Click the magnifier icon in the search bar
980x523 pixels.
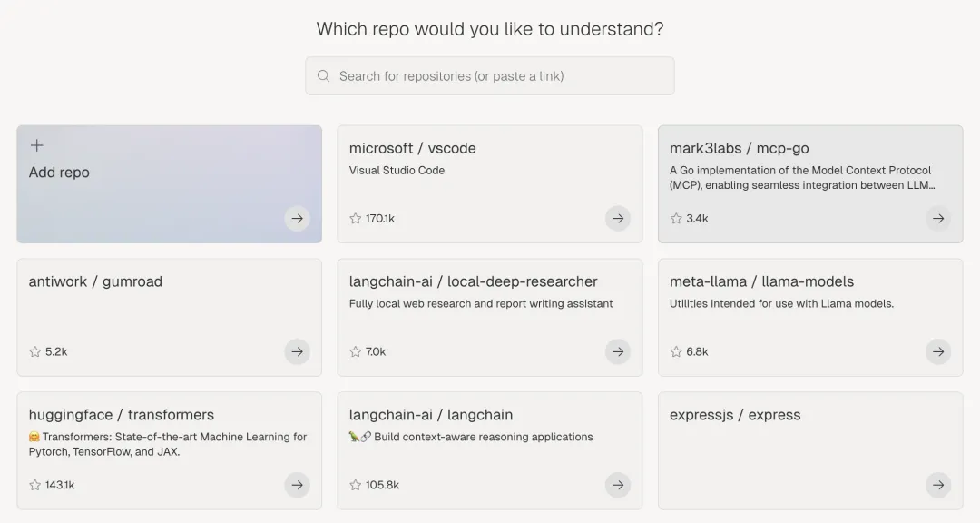(x=323, y=75)
